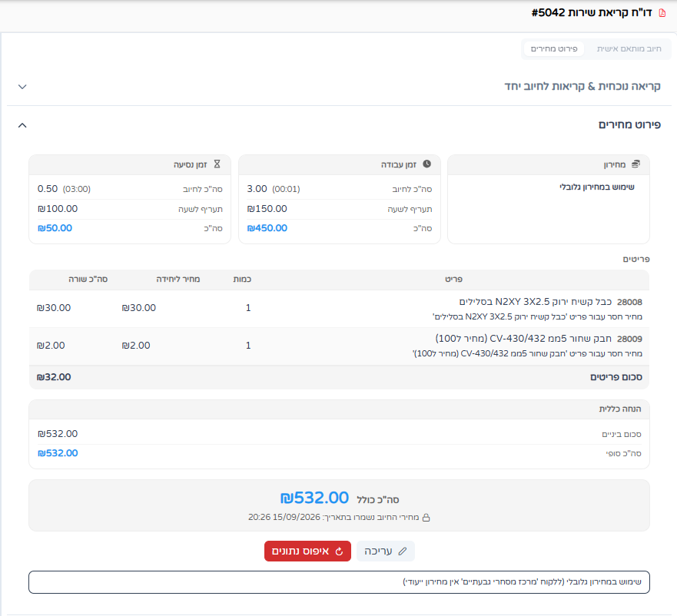Click the סכום ביניים ₪532.00 value
Viewport: 677px width, 616px height.
pos(58,433)
